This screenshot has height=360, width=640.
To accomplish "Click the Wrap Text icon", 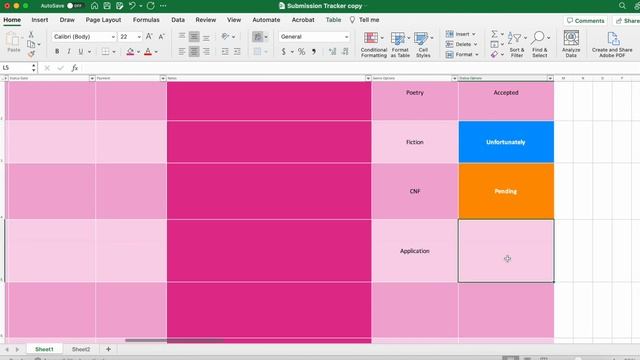I will [258, 37].
